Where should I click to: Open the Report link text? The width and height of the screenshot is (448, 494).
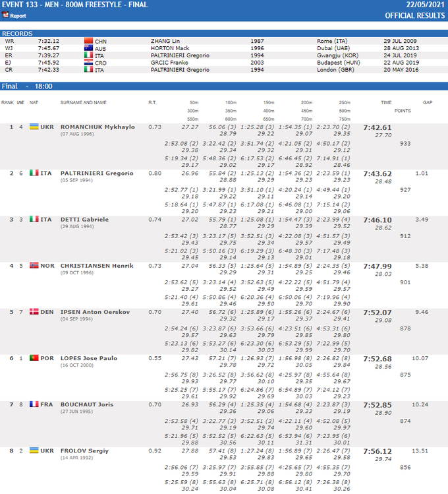18,15
